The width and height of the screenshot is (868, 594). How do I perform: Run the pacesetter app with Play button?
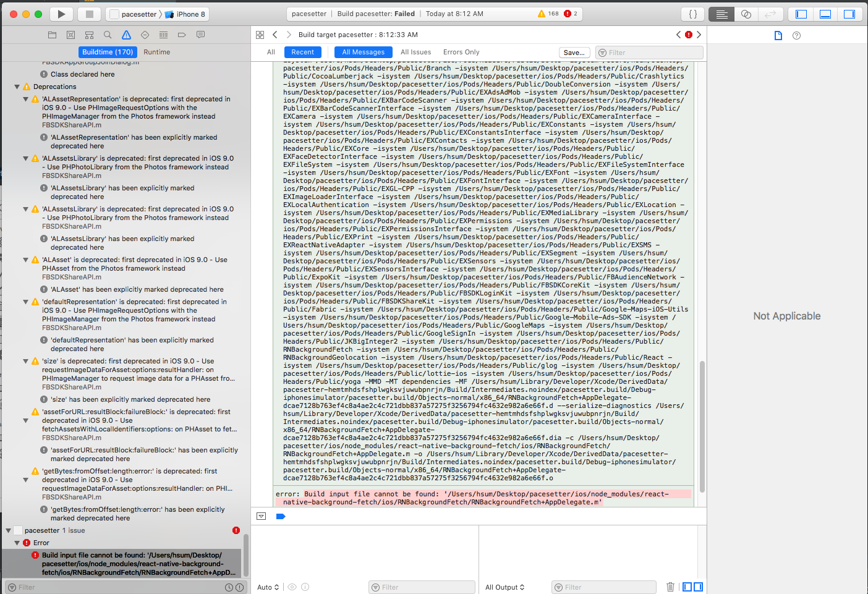coord(61,14)
